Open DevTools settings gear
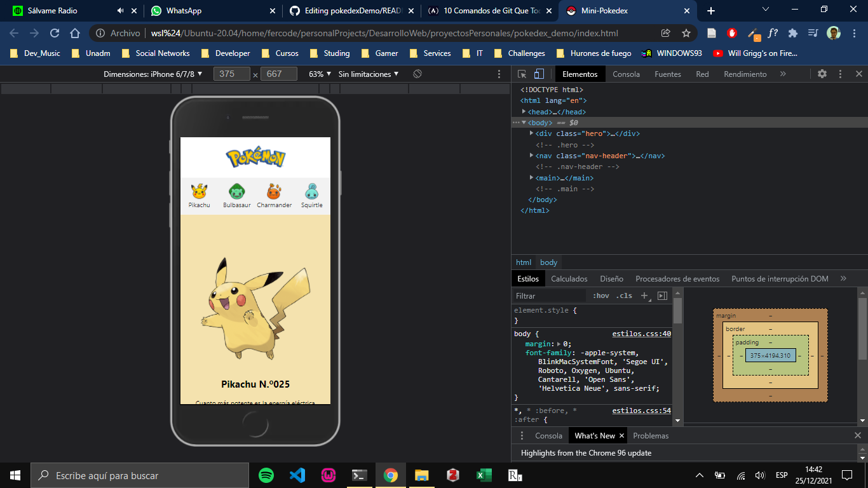 tap(822, 74)
